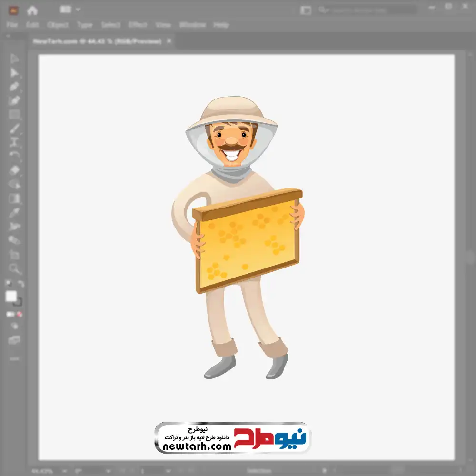This screenshot has height=476, width=476.
Task: Click the white Fill color swatch
Action: (x=11, y=297)
